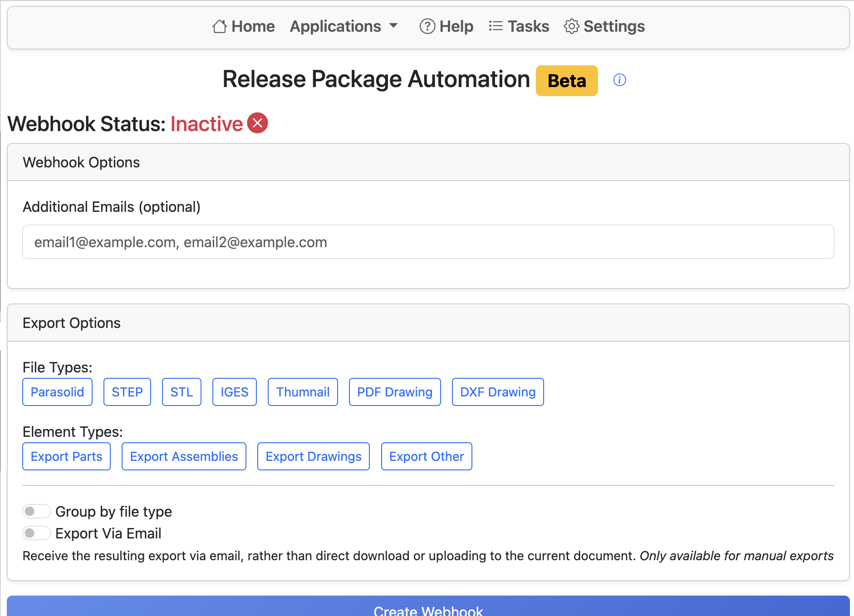Select the Parasolid file type
This screenshot has width=854, height=616.
tap(57, 391)
